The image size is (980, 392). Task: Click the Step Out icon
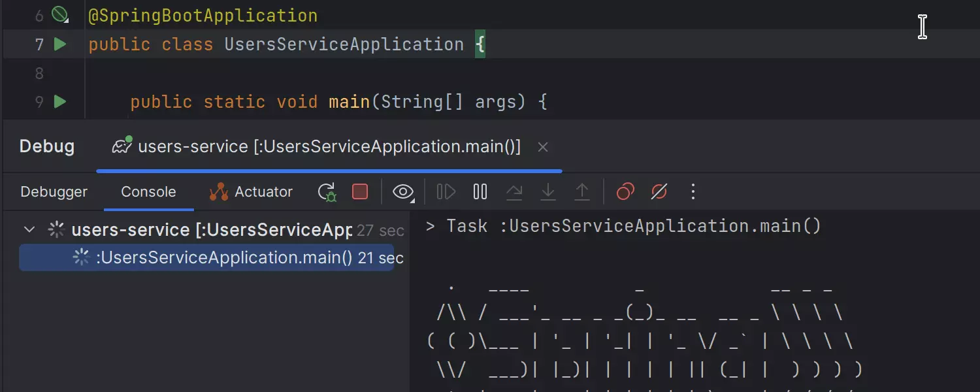point(581,192)
